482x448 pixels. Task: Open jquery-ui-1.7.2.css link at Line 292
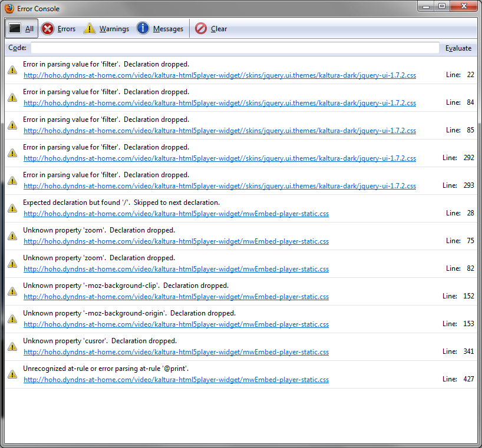220,158
